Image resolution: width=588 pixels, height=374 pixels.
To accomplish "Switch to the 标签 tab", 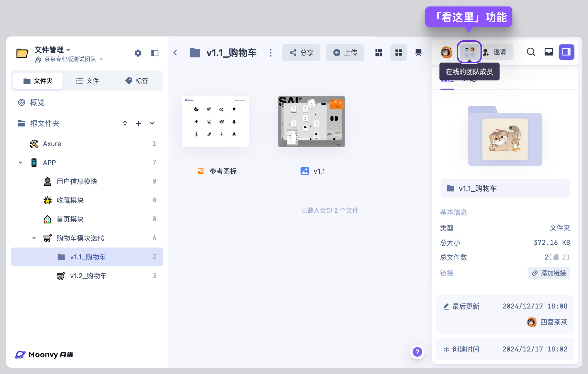I will [137, 81].
